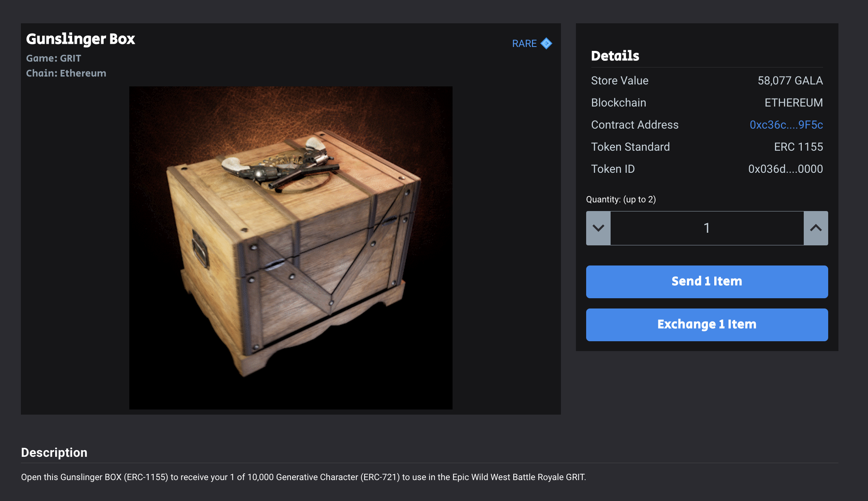
Task: Click the ETHEREUM blockchain value
Action: [x=793, y=103]
